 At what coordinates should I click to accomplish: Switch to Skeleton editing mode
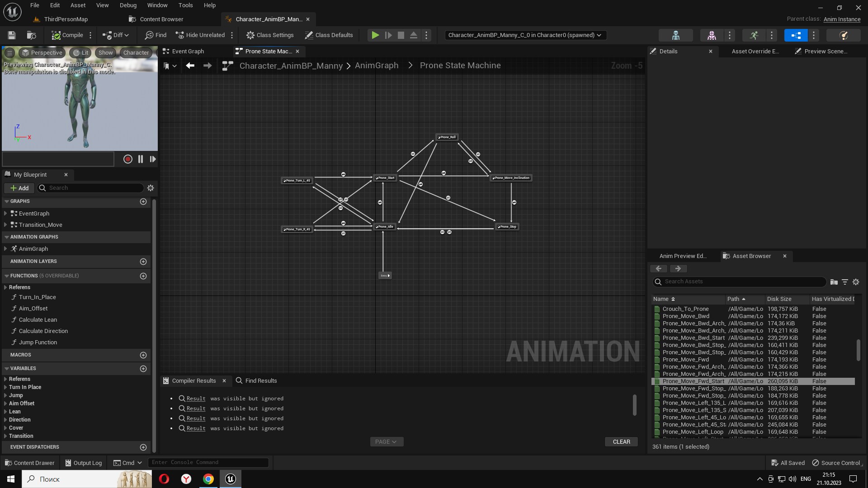click(676, 35)
